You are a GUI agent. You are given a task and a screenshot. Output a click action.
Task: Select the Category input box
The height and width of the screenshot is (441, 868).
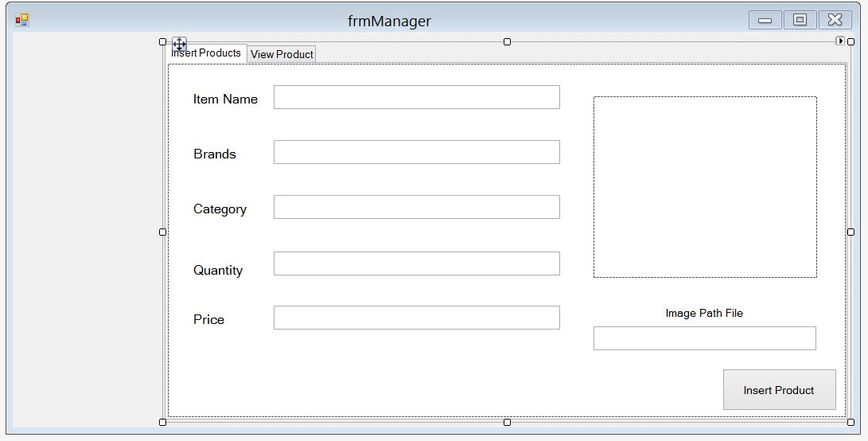(416, 207)
